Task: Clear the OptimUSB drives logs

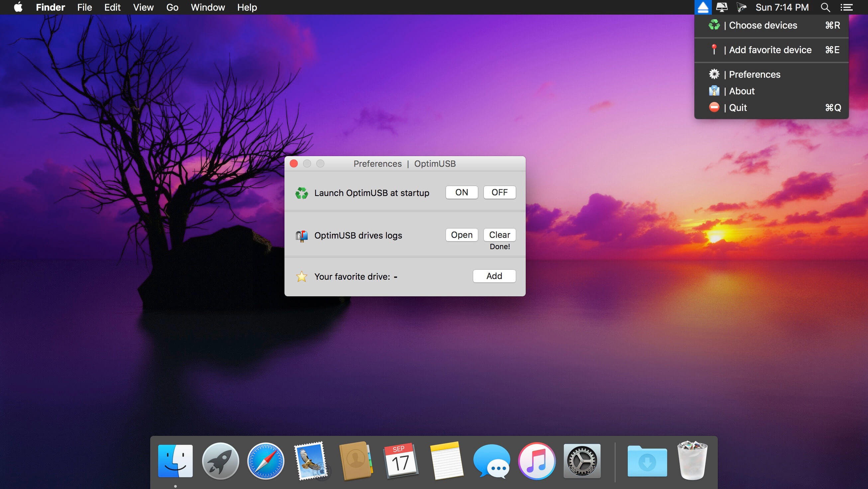Action: point(499,235)
